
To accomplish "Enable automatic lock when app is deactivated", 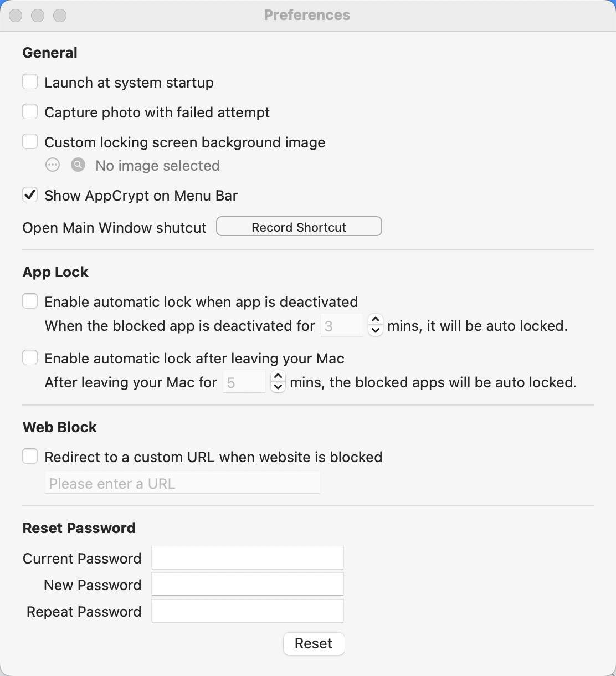I will (x=30, y=301).
